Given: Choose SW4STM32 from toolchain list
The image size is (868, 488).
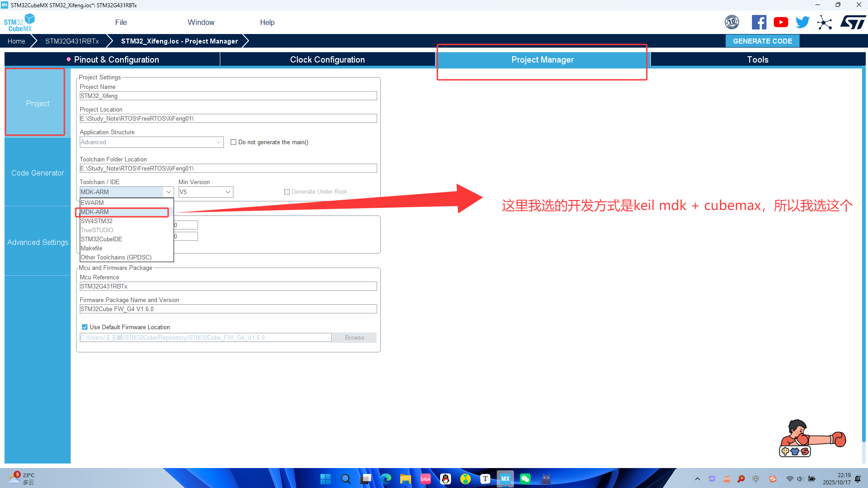Looking at the screenshot, I should pos(126,221).
